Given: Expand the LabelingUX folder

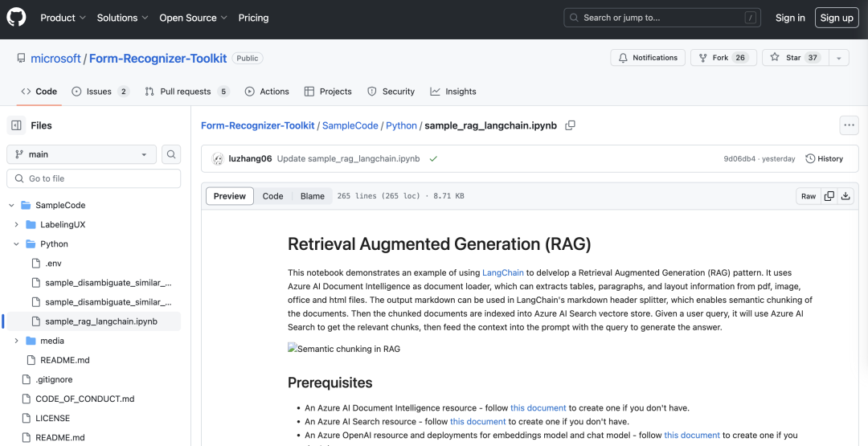Looking at the screenshot, I should coord(17,224).
